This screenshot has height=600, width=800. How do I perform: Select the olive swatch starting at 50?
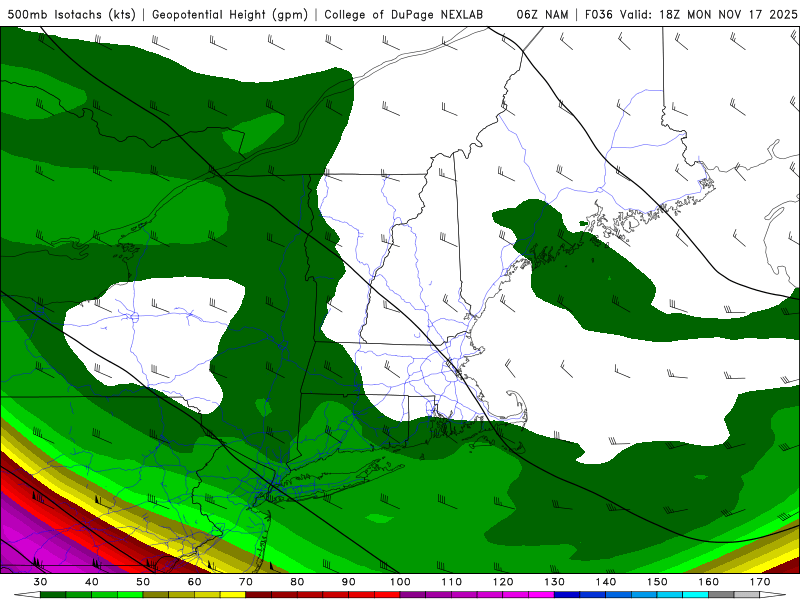pyautogui.click(x=156, y=594)
